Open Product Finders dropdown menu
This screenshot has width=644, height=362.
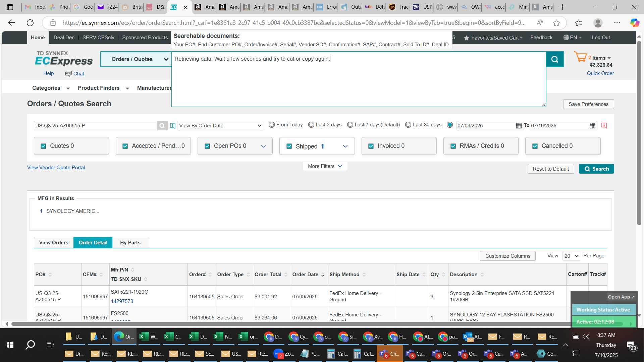click(x=103, y=88)
